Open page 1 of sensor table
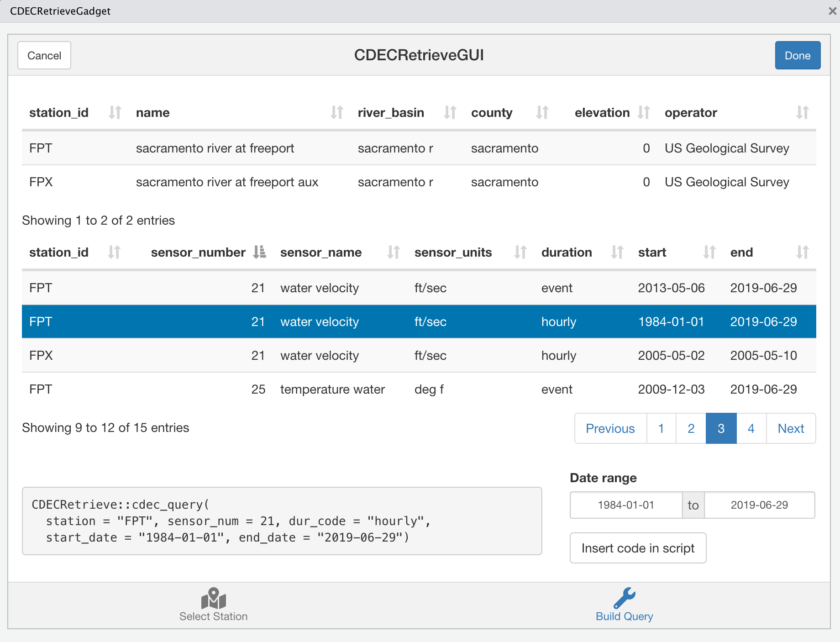The width and height of the screenshot is (840, 642). (661, 428)
